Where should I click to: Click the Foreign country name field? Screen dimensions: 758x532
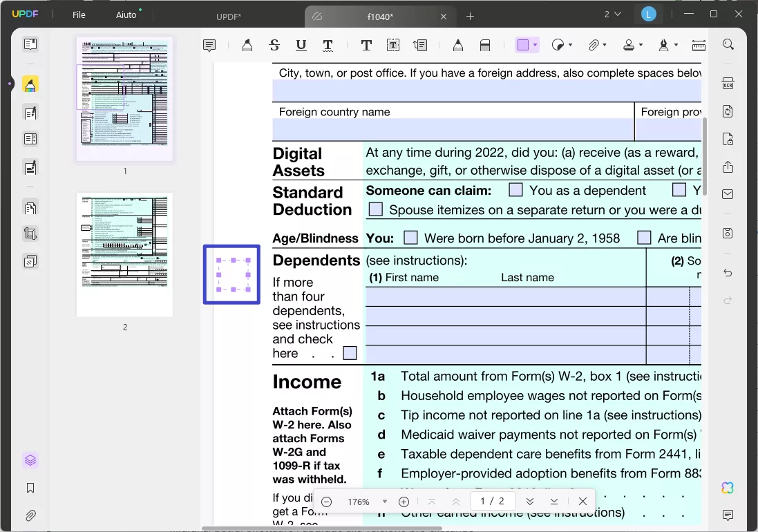453,129
